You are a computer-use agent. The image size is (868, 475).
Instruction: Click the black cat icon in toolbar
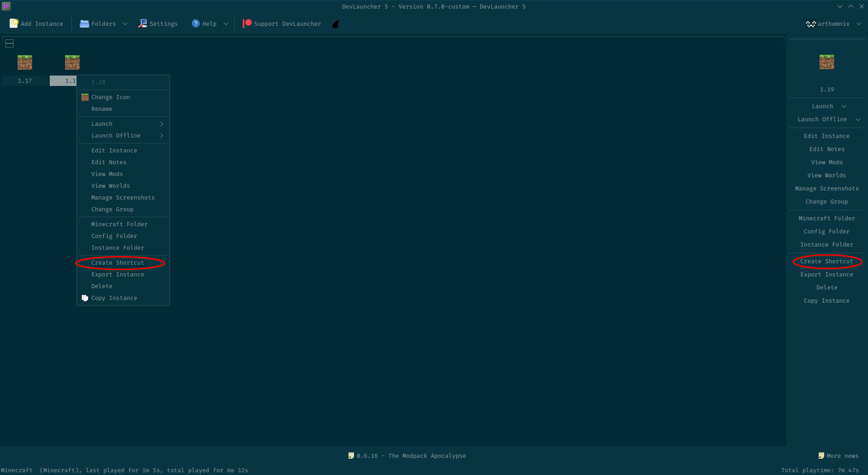pos(336,24)
